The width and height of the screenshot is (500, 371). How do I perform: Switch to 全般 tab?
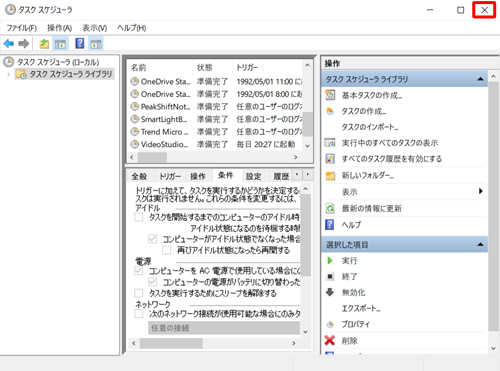tap(139, 176)
